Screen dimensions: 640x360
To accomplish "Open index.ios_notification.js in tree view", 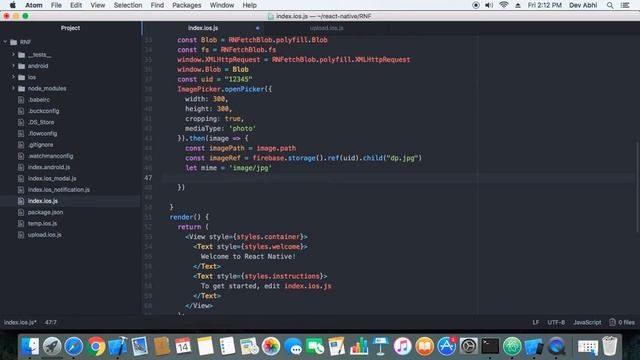I will 59,190.
